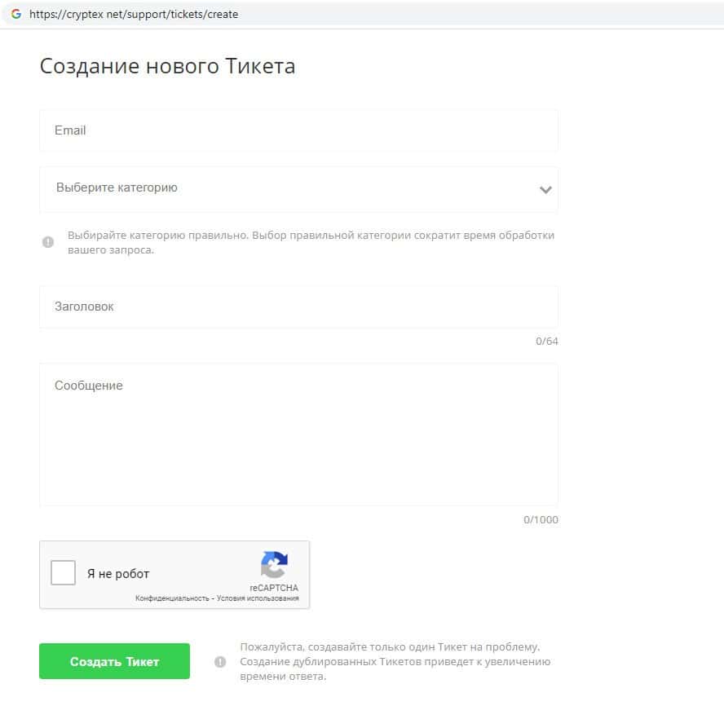
Task: Click the info icon next to 'Пожалуйста' note
Action: 220,662
